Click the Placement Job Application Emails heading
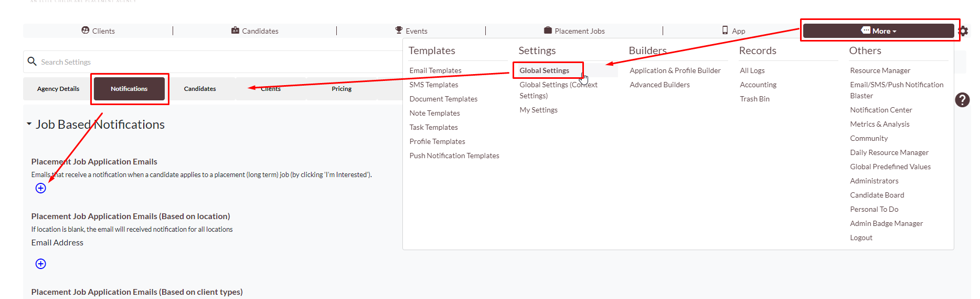 (x=94, y=162)
